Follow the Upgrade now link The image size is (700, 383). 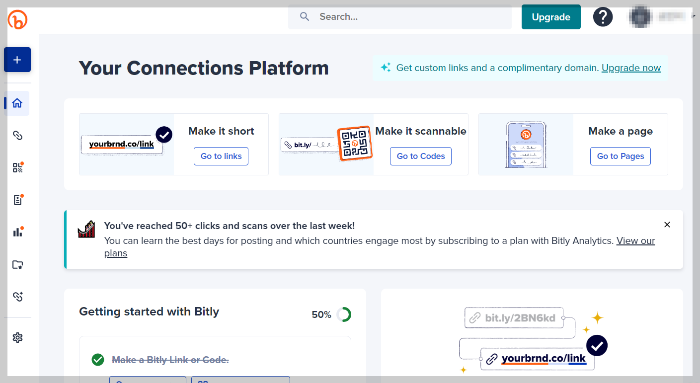click(x=631, y=68)
